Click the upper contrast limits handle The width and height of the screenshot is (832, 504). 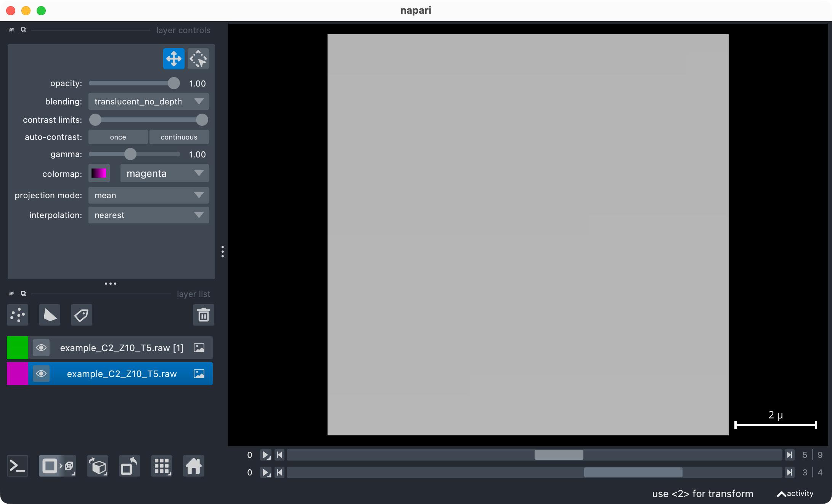[202, 120]
